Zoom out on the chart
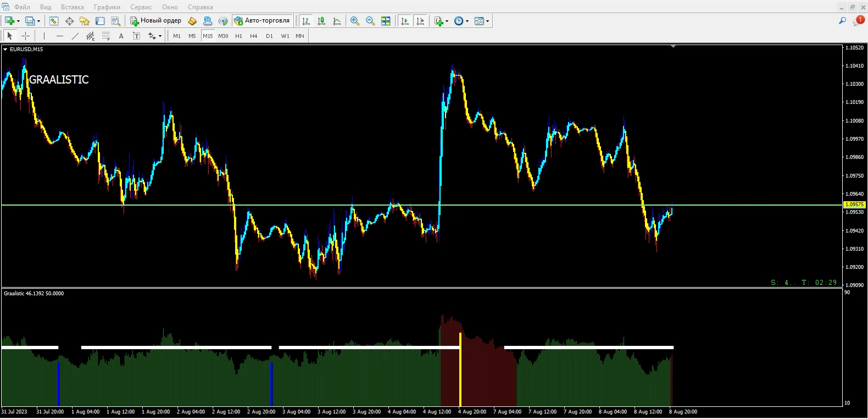868x419 pixels. [x=370, y=21]
